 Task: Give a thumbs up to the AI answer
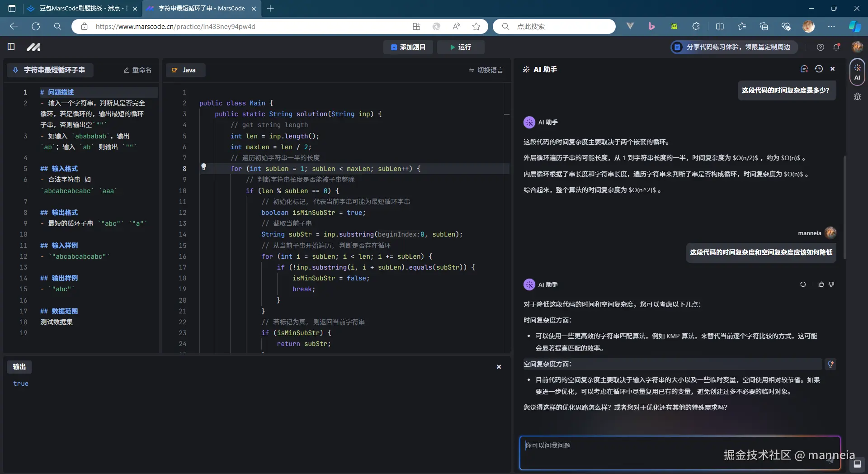point(821,284)
